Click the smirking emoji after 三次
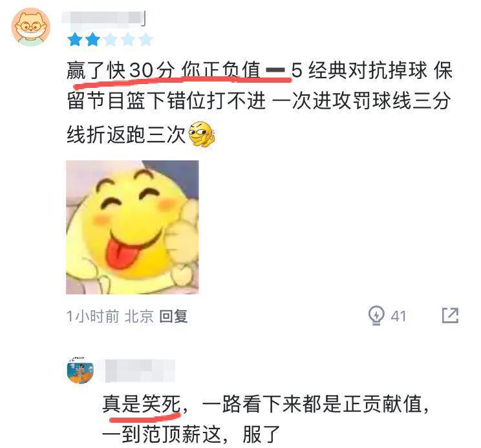This screenshot has height=448, width=481. 201,134
